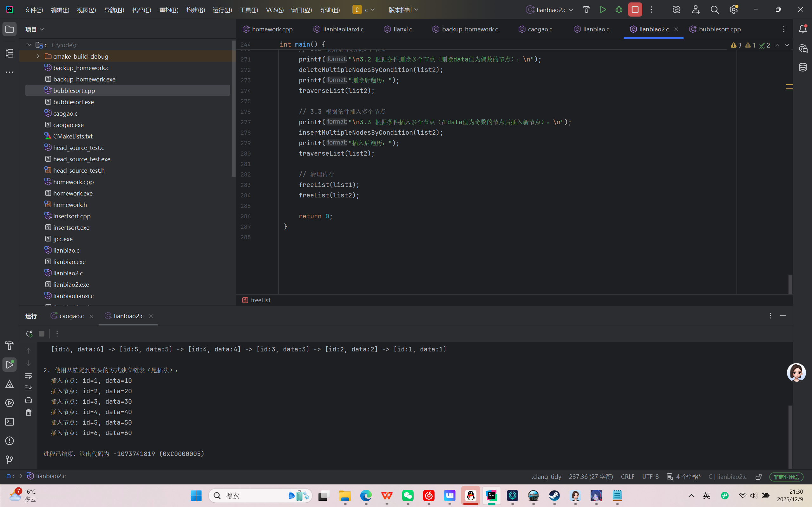The height and width of the screenshot is (507, 812).
Task: Click the green Run button in toolbar
Action: coord(603,10)
